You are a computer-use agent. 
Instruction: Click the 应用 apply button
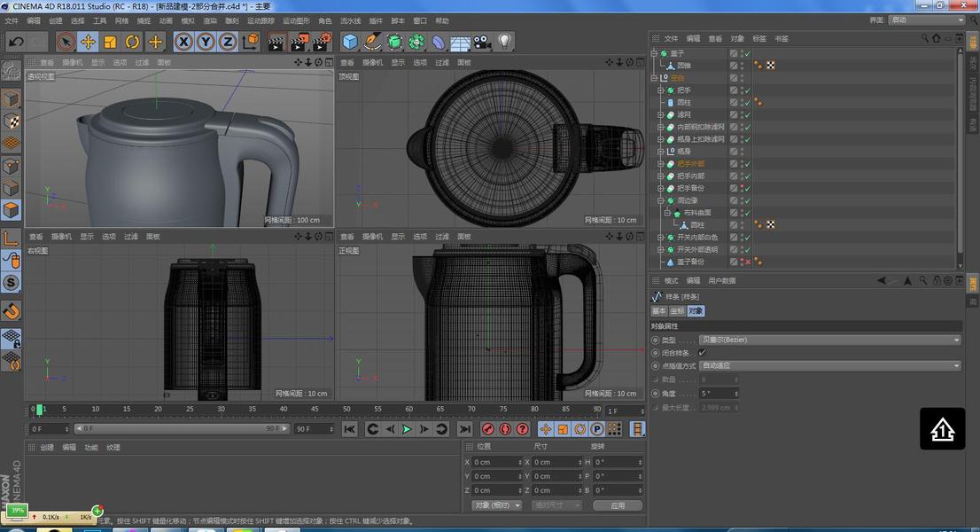pos(618,505)
